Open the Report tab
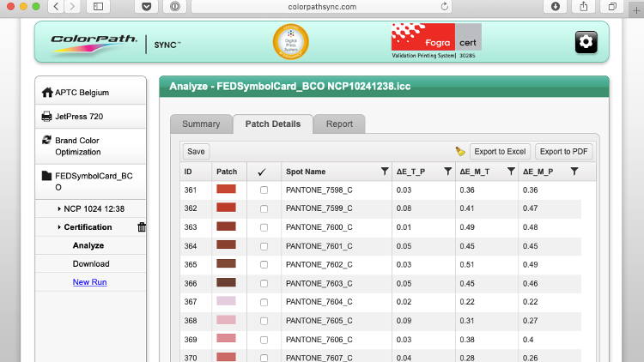 [x=339, y=124]
